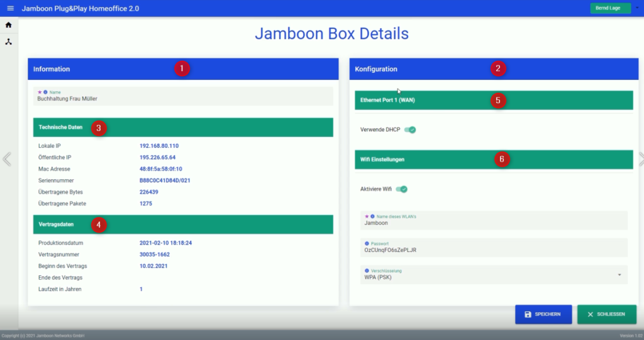Image resolution: width=644 pixels, height=340 pixels.
Task: Click the Vertragsdaten section header
Action: click(183, 224)
